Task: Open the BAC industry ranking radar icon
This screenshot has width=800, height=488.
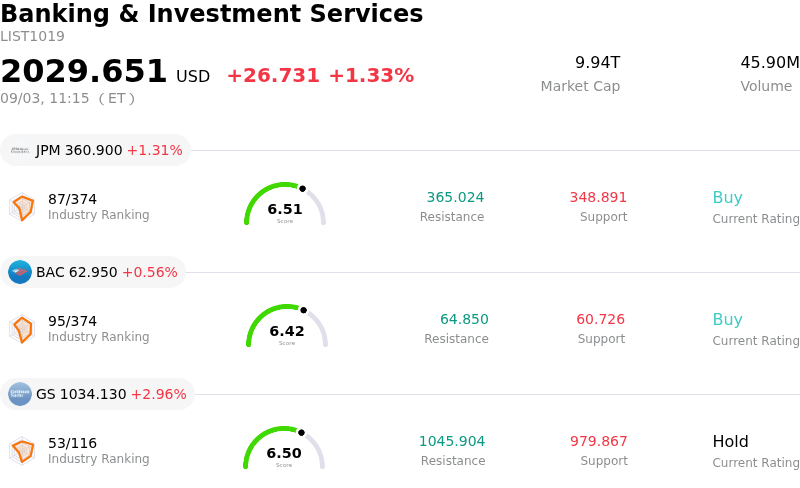Action: coord(22,329)
